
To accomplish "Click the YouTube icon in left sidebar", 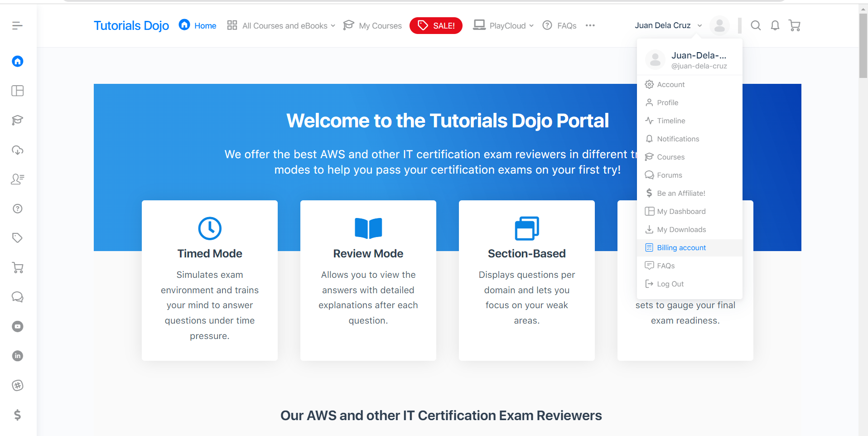I will [18, 326].
